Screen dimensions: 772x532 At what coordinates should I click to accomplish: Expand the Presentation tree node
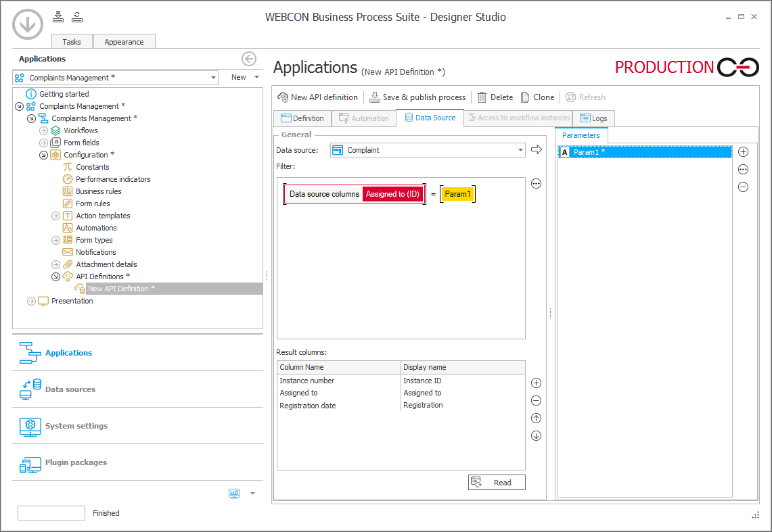[x=32, y=301]
